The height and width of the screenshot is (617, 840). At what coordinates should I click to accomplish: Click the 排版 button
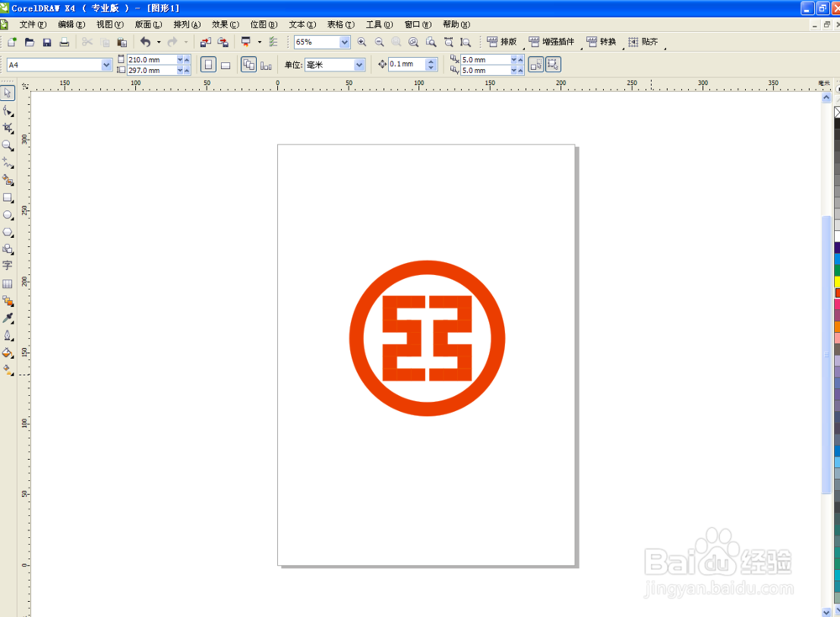tap(502, 42)
